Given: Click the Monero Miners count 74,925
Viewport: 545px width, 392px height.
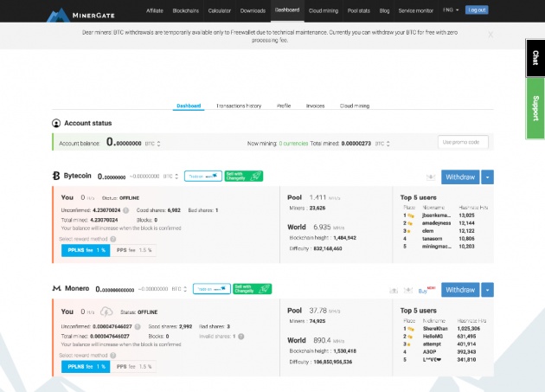Looking at the screenshot, I should (317, 321).
